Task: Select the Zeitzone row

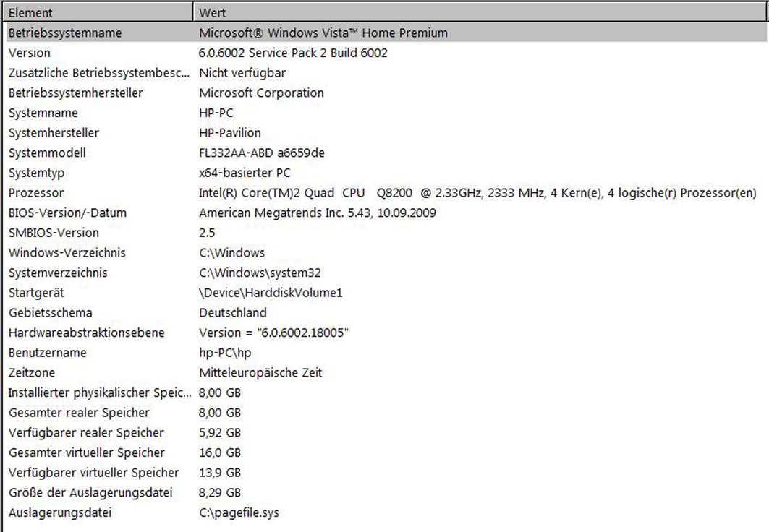Action: (32, 373)
